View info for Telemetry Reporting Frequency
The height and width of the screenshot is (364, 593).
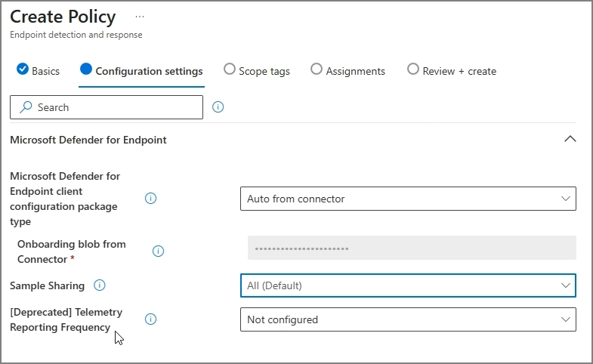150,319
